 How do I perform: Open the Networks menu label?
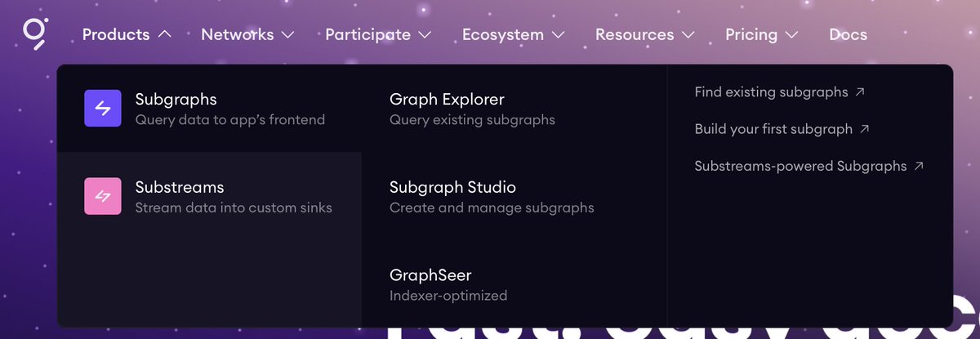click(x=238, y=34)
